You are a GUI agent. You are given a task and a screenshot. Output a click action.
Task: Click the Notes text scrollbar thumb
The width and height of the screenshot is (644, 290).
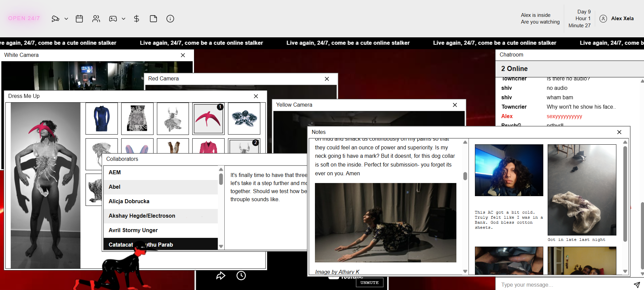465,176
